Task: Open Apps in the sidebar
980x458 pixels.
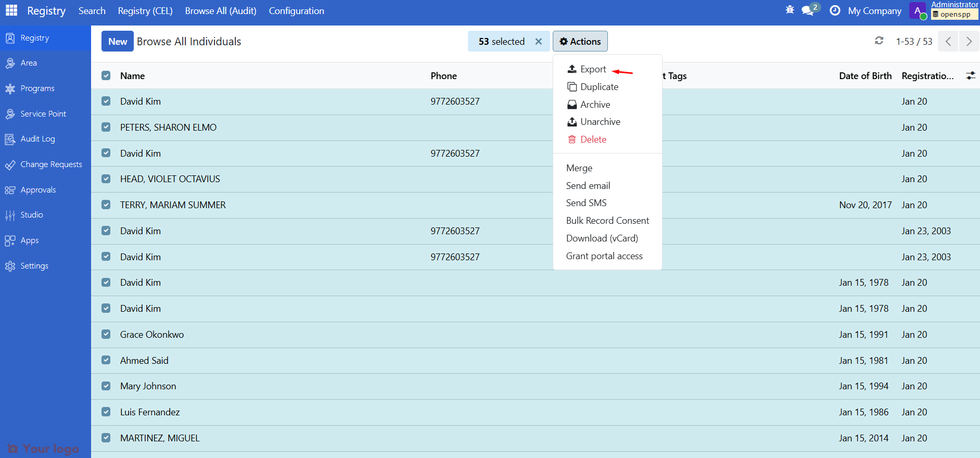Action: click(45, 240)
